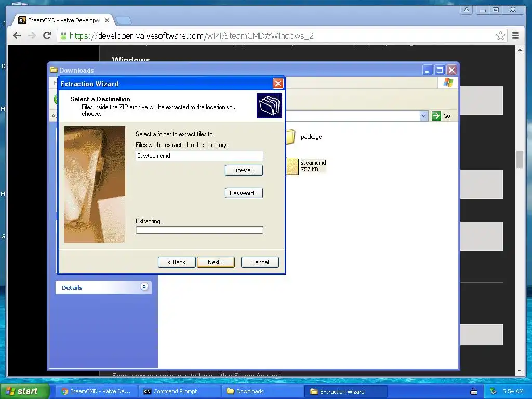Click the package folder name
532x399 pixels.
tap(311, 137)
